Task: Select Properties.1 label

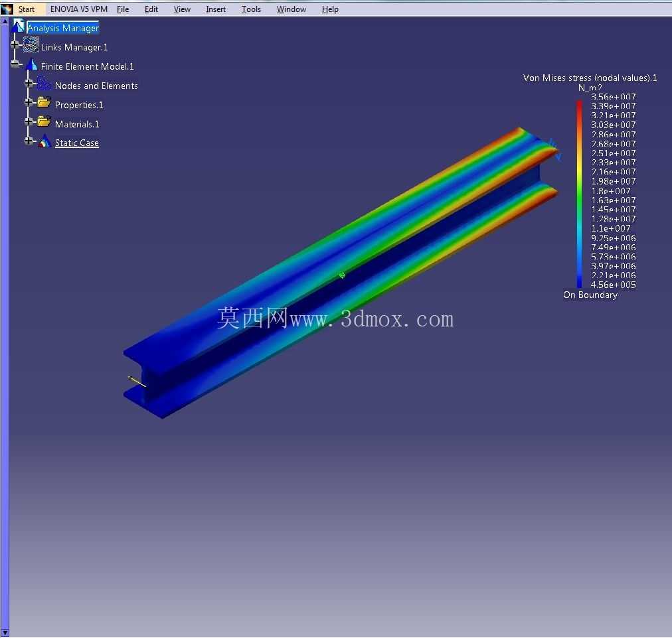Action: [x=79, y=105]
